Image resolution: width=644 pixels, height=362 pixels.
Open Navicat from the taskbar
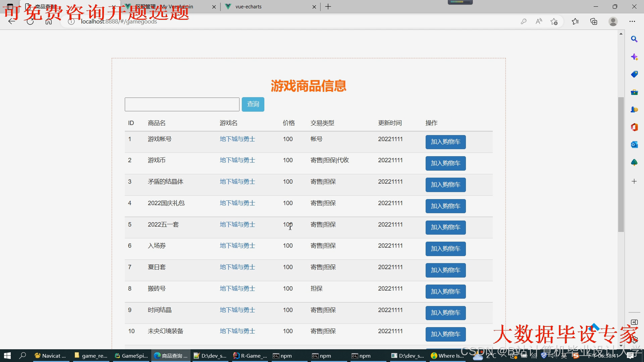click(x=51, y=356)
